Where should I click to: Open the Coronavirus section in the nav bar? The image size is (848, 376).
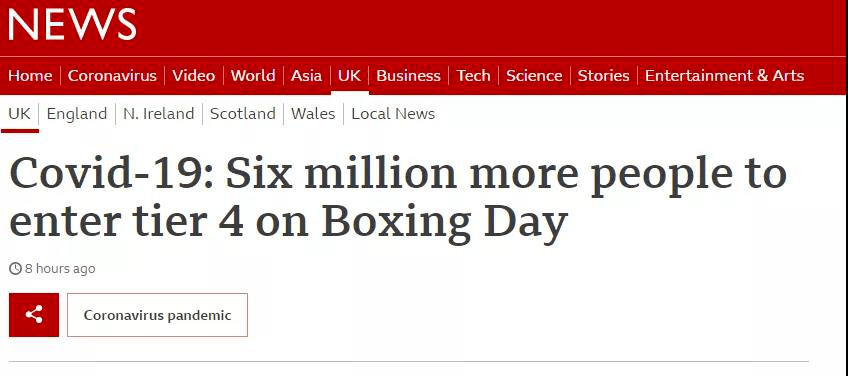coord(112,76)
